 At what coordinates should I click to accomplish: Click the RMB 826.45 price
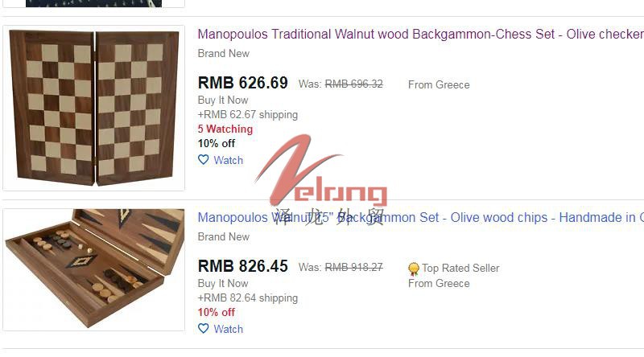243,266
